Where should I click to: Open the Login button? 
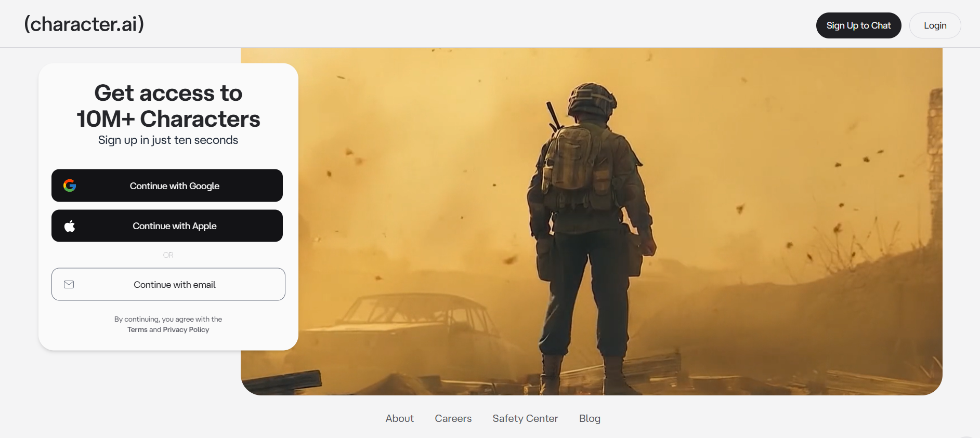click(935, 25)
